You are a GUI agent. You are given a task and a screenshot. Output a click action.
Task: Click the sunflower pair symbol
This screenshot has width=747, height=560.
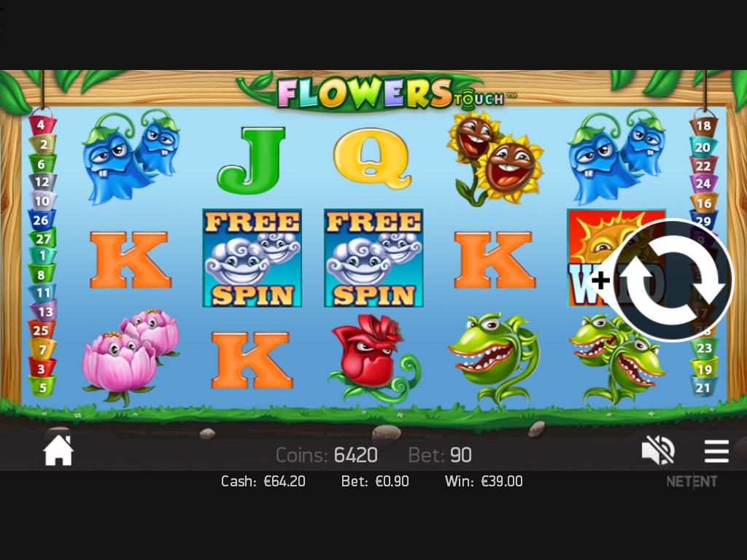pyautogui.click(x=495, y=158)
